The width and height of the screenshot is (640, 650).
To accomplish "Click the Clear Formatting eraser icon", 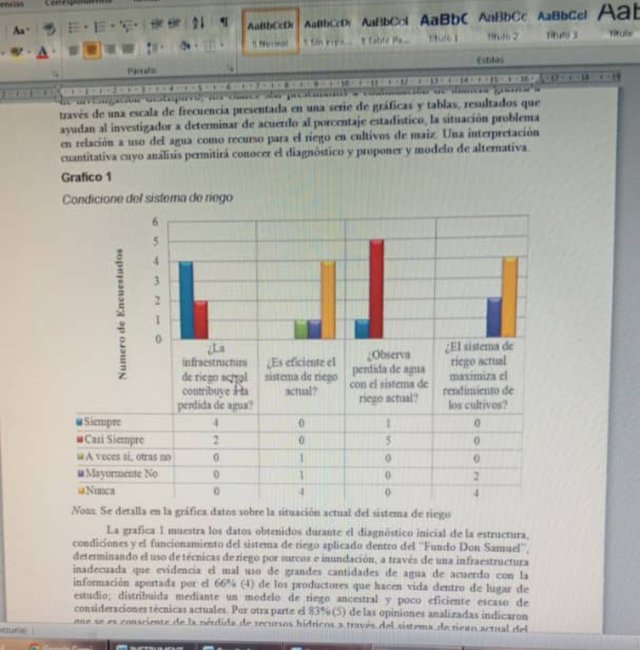I will point(50,29).
